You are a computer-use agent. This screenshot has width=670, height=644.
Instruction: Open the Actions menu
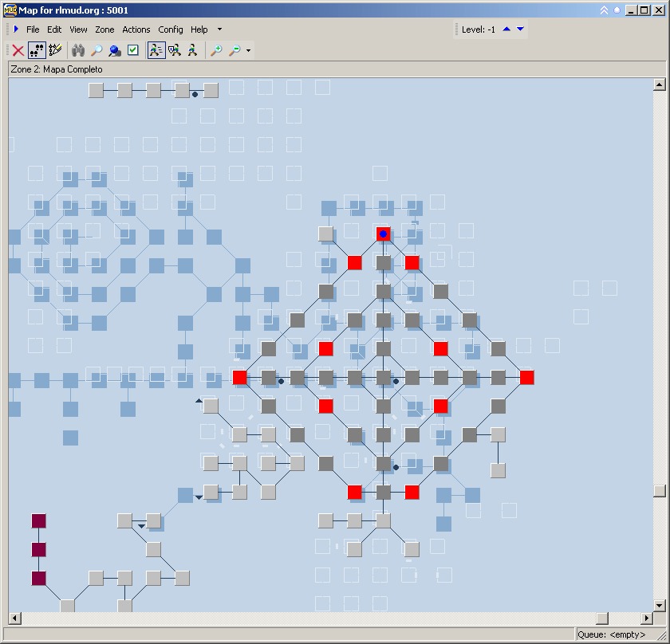coord(136,29)
